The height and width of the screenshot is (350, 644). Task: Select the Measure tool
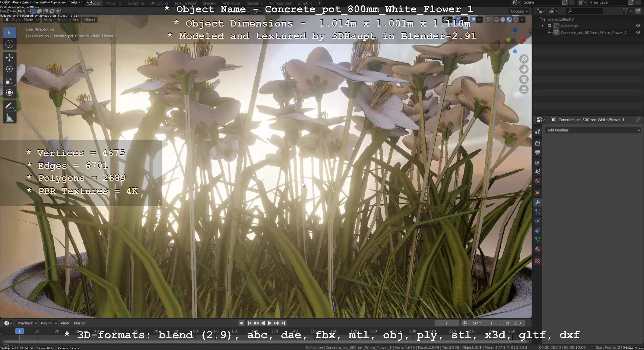[9, 118]
